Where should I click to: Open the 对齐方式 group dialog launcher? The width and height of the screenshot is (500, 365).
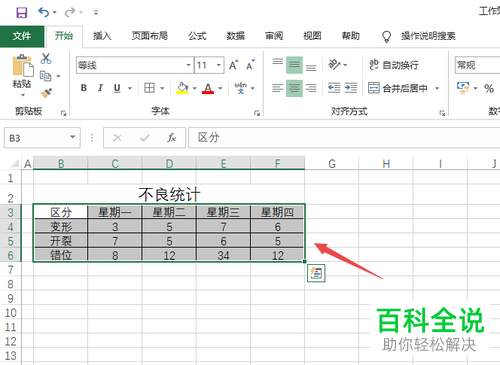(x=442, y=113)
